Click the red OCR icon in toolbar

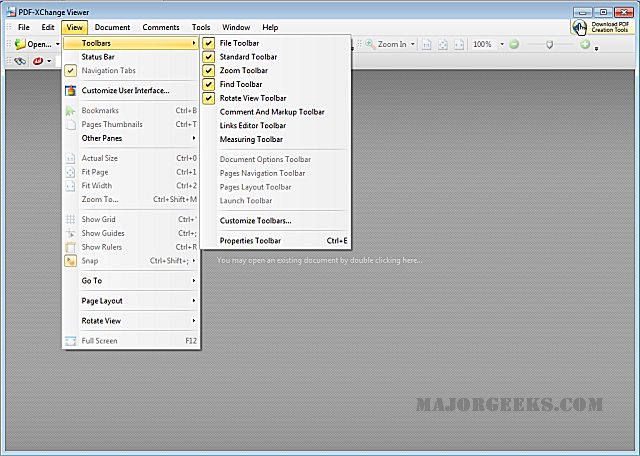tap(38, 61)
